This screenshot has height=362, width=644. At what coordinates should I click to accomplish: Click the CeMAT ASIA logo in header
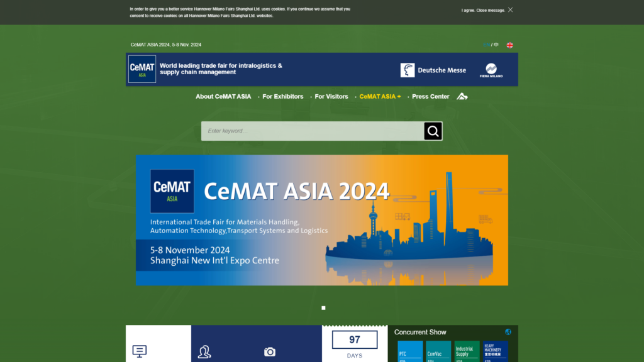point(142,69)
